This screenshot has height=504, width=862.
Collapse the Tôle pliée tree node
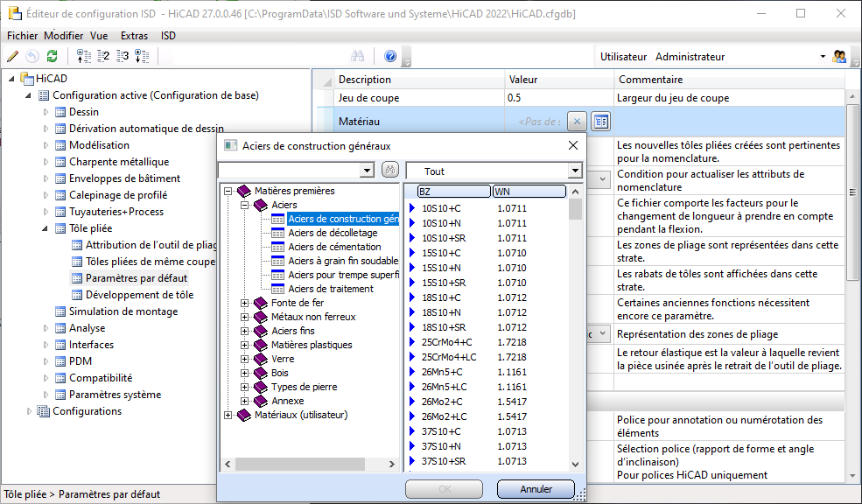pos(46,228)
